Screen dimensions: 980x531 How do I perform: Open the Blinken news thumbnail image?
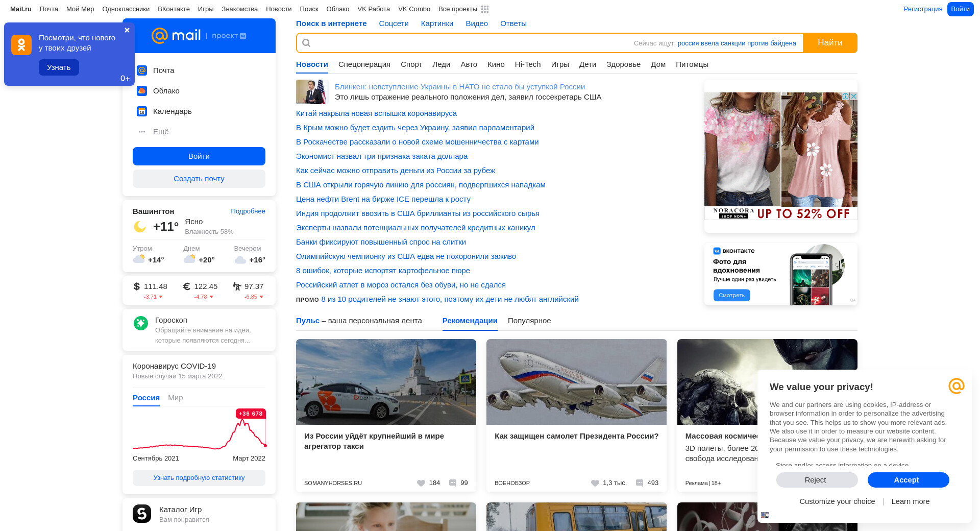pyautogui.click(x=311, y=92)
